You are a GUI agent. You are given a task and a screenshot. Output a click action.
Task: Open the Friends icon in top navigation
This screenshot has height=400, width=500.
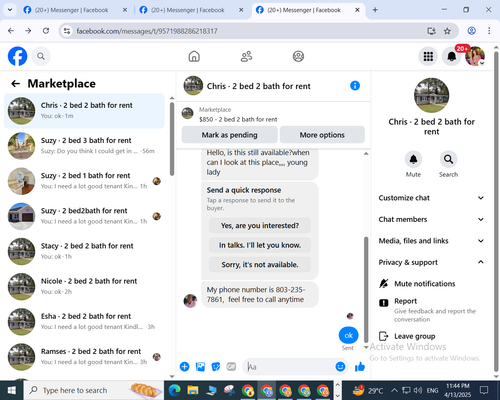tap(246, 56)
